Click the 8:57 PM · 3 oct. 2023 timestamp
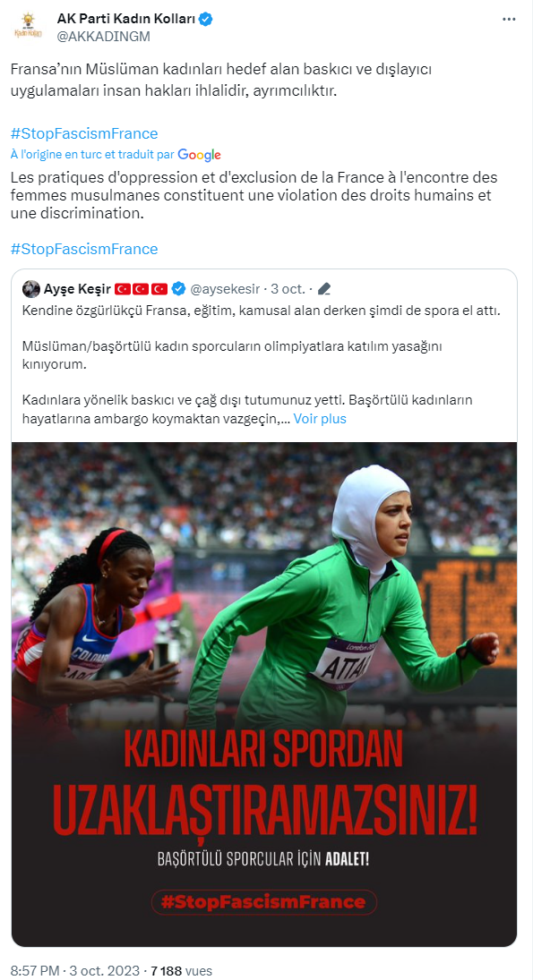This screenshot has height=980, width=533. [75, 971]
